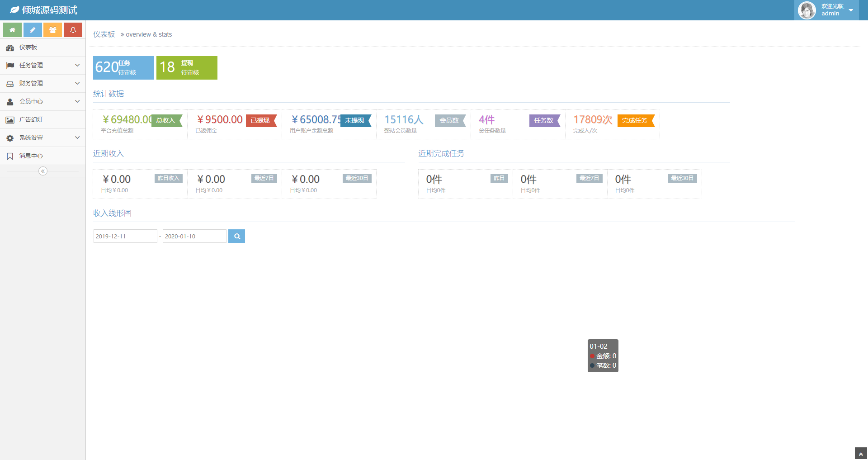The width and height of the screenshot is (868, 460).
Task: Click the end date field 2020-01-10
Action: 194,236
